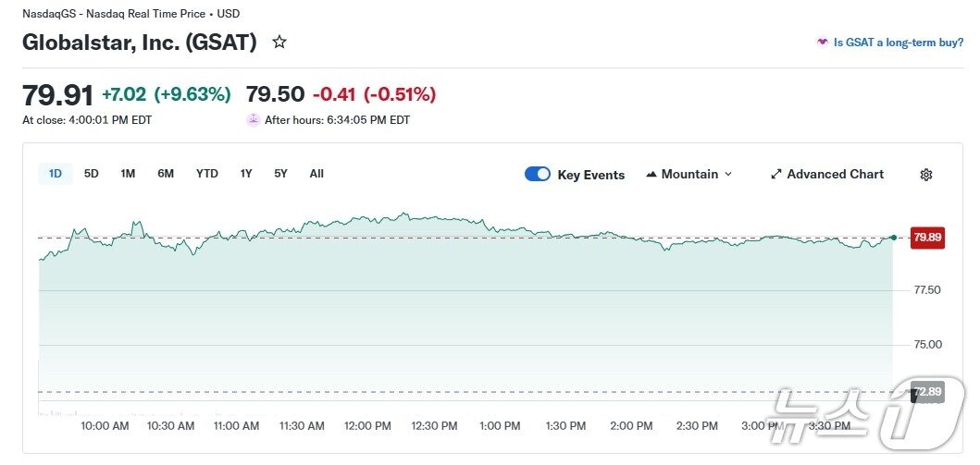Click the Mountain chart type icon
Image resolution: width=980 pixels, height=465 pixels.
(651, 174)
